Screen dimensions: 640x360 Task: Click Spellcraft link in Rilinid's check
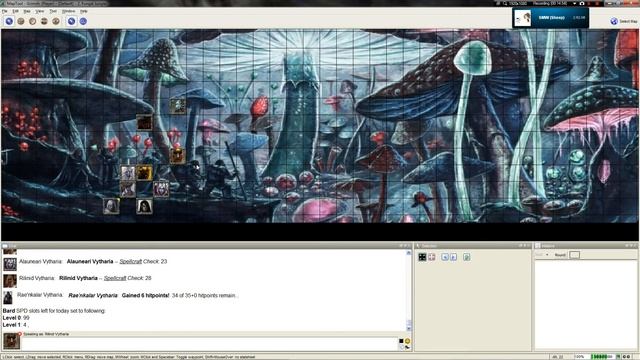(115, 278)
